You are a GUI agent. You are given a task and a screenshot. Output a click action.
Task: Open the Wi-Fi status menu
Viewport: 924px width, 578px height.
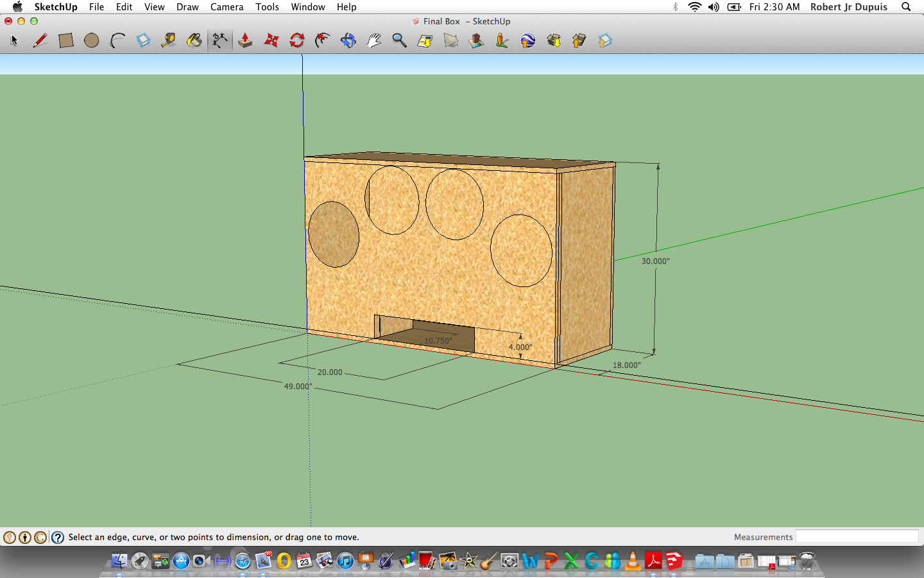(x=694, y=7)
